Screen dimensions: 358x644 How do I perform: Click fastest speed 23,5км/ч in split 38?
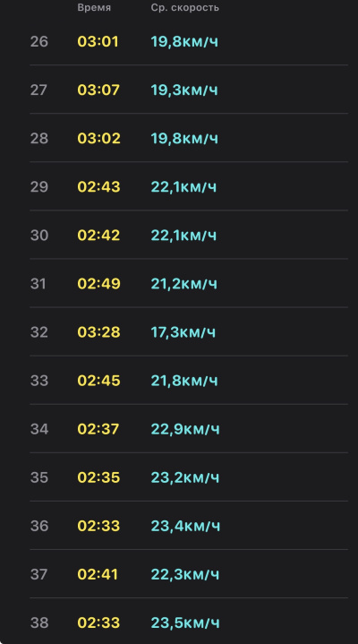pyautogui.click(x=185, y=623)
